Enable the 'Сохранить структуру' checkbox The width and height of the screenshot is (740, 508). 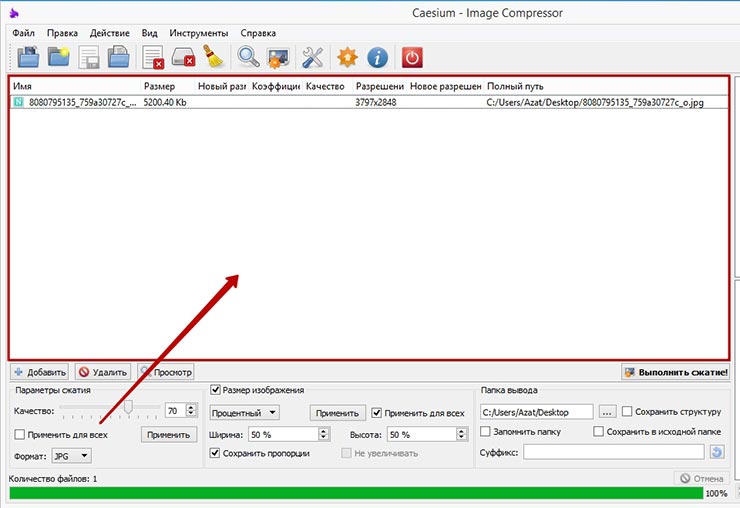pos(627,412)
